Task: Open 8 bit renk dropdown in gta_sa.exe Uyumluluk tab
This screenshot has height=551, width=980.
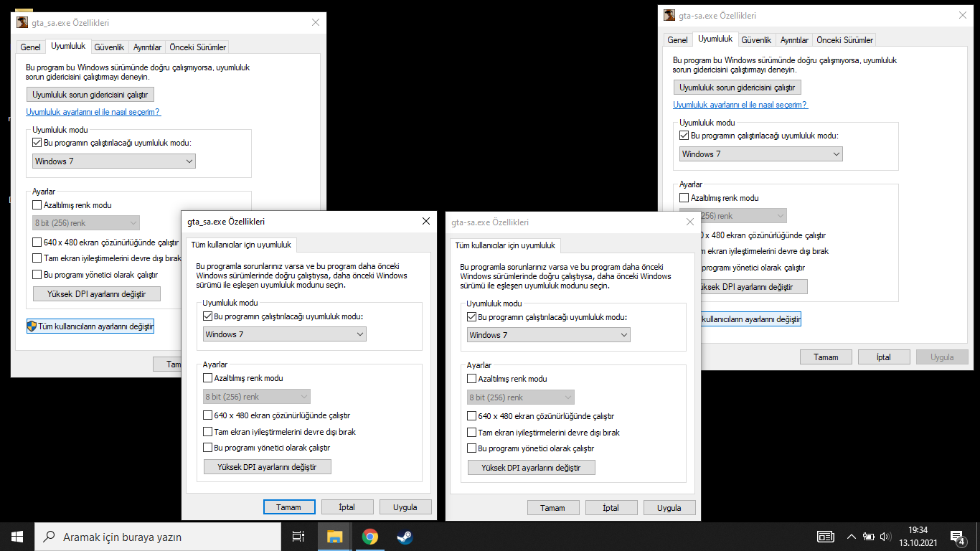Action: [86, 223]
